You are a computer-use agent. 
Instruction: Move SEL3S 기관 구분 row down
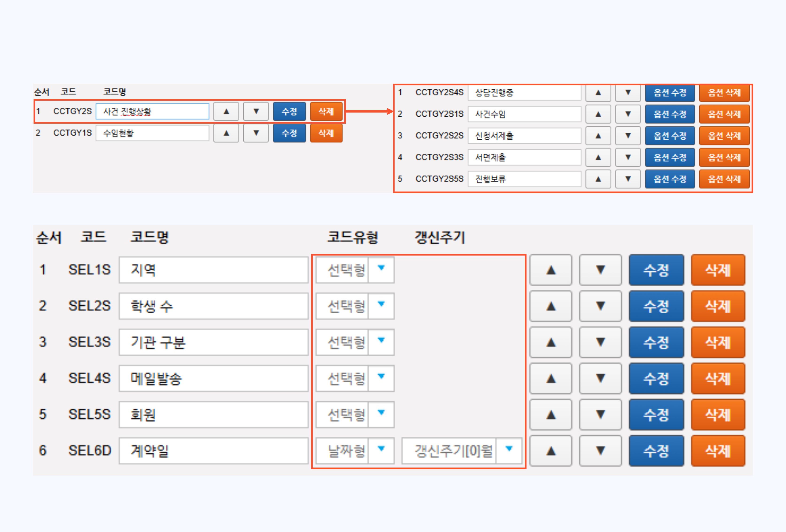(x=600, y=342)
